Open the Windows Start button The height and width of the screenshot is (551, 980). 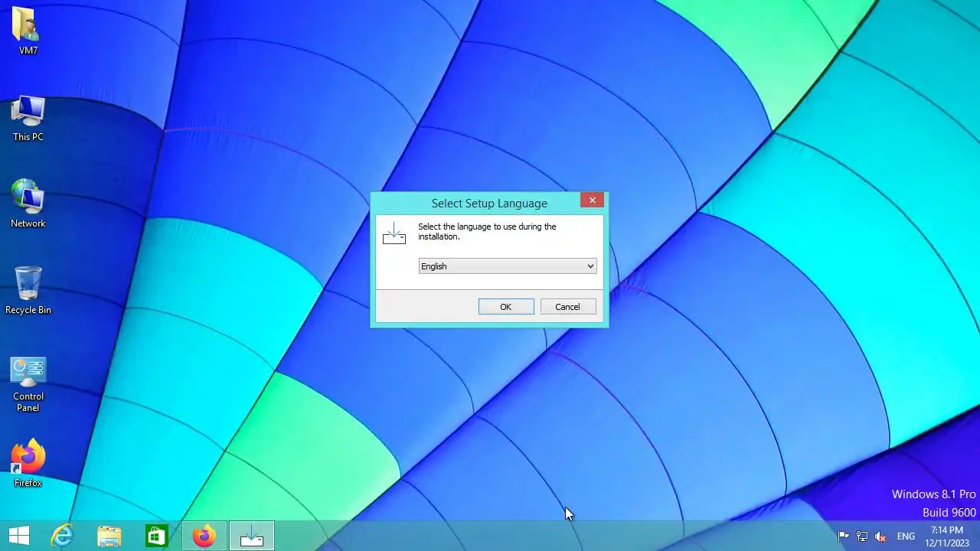click(x=19, y=536)
